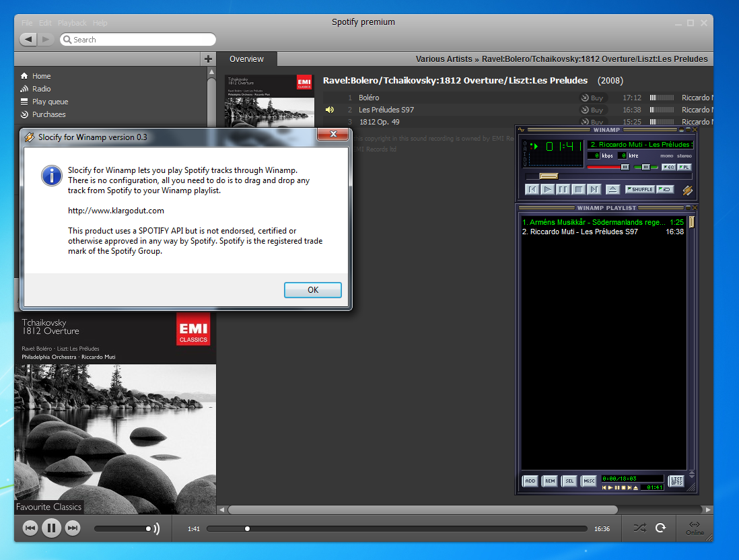The width and height of the screenshot is (739, 560).
Task: Click into Spotify's Search field
Action: tap(137, 40)
